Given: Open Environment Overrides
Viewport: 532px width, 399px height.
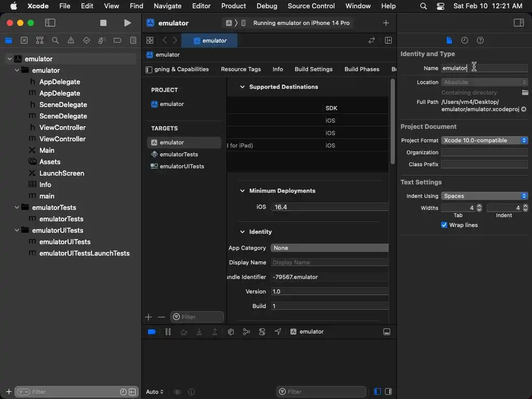Looking at the screenshot, I should click(x=262, y=332).
